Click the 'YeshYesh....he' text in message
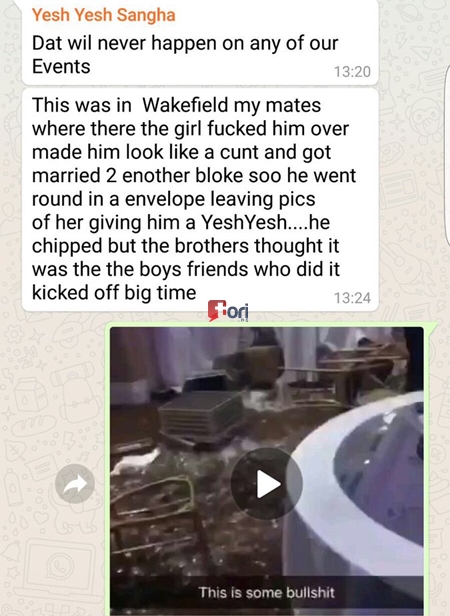 tap(265, 222)
